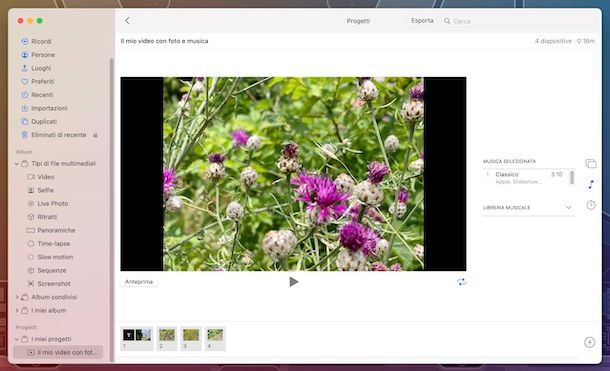Open the duration clock settings icon
Viewport: 610px width, 371px height.
(x=591, y=205)
